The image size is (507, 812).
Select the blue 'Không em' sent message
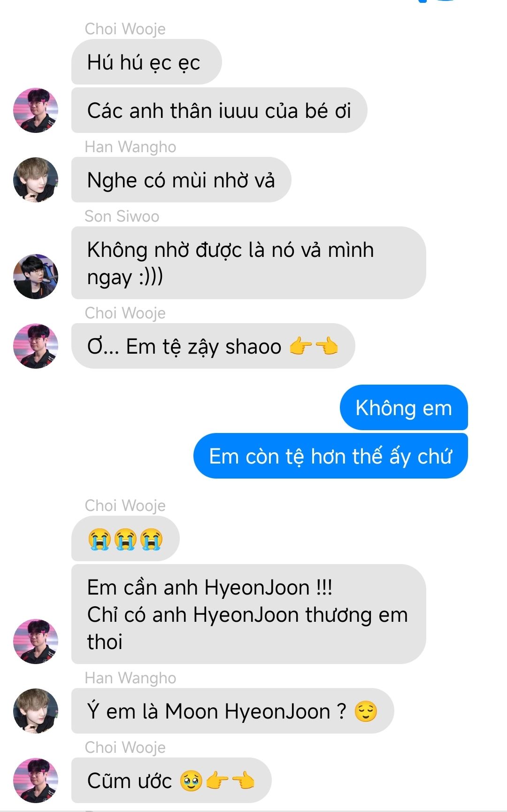coord(404,408)
